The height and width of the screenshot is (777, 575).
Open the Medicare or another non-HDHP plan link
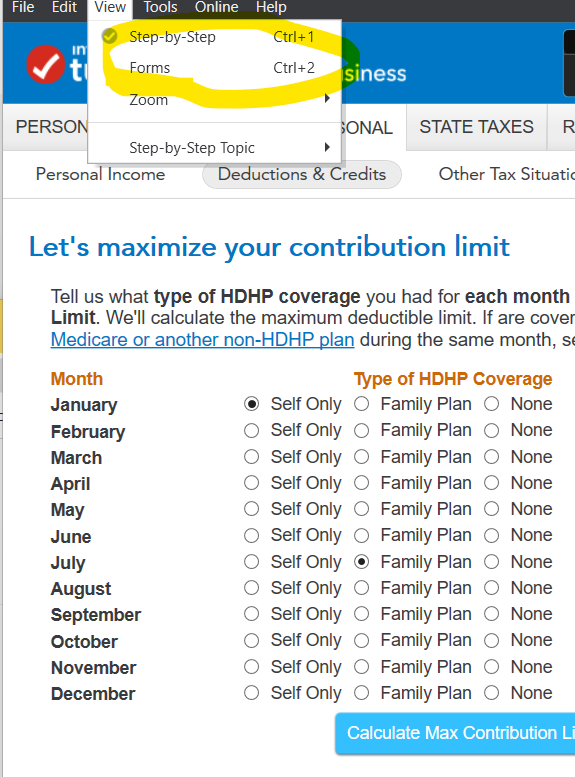click(202, 340)
